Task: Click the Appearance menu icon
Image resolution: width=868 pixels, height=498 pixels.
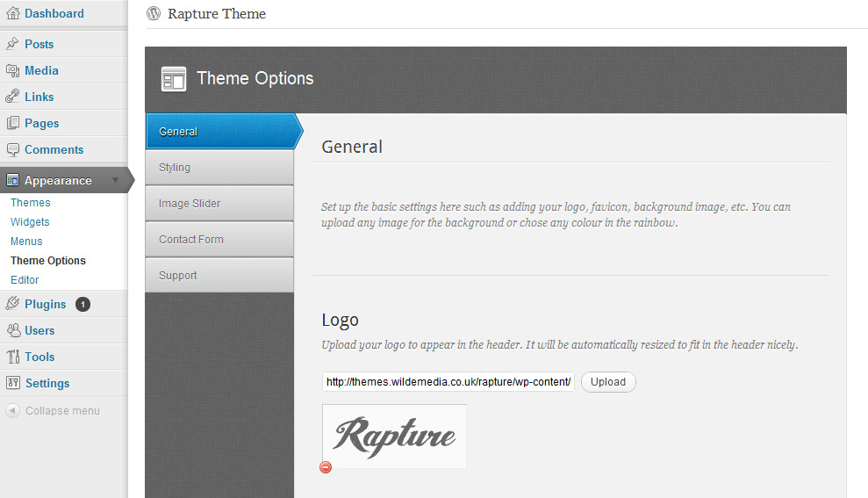Action: [x=12, y=180]
